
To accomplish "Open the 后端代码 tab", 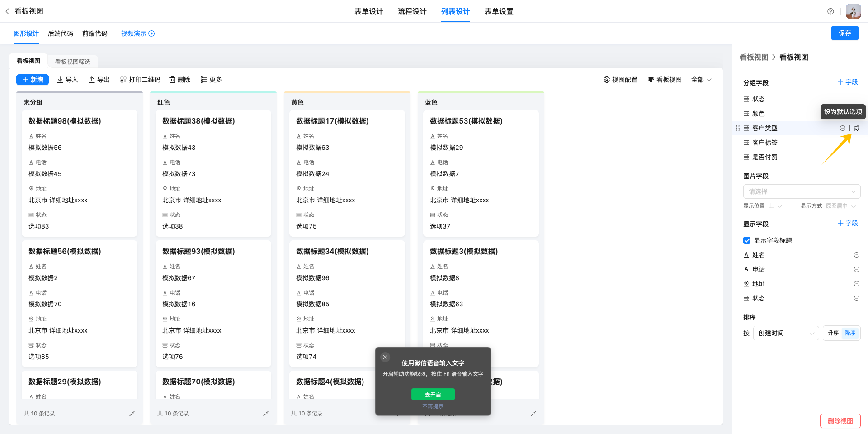I will pos(61,33).
